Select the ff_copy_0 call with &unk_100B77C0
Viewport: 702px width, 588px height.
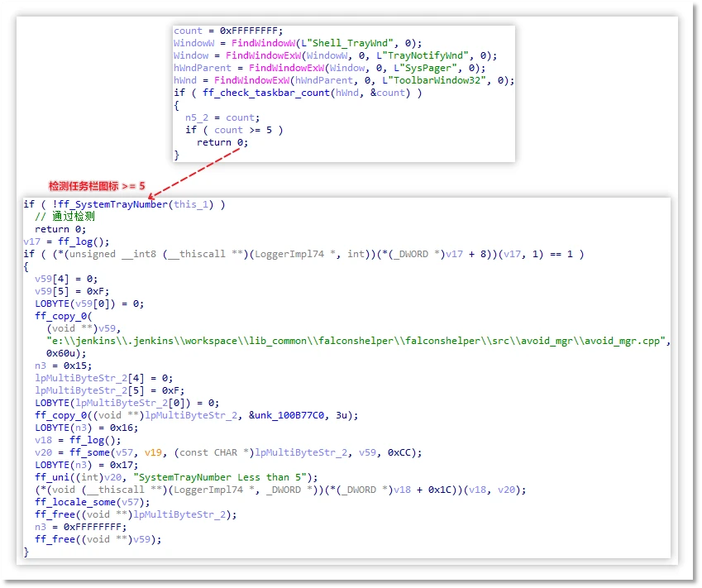click(x=197, y=416)
